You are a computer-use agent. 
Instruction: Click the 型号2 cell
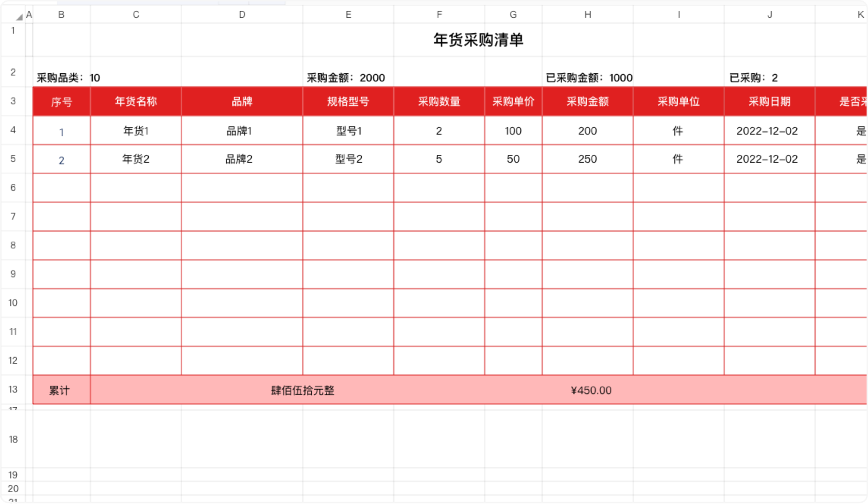(348, 159)
